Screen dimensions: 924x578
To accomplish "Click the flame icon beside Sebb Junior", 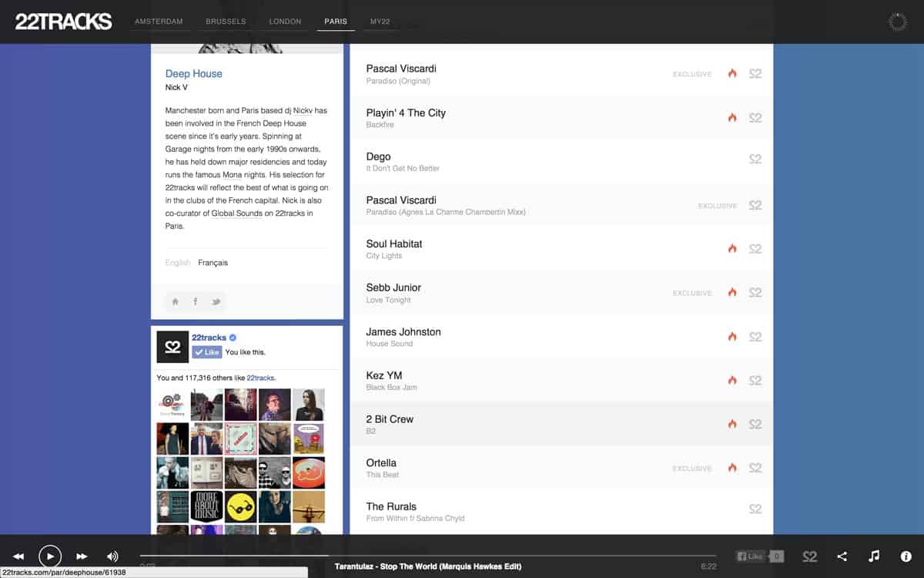I will pos(732,293).
